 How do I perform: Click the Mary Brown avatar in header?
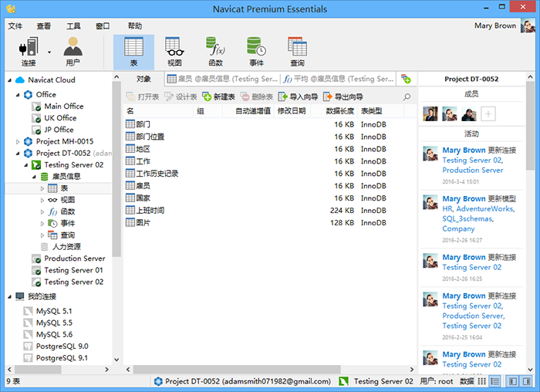coord(528,25)
